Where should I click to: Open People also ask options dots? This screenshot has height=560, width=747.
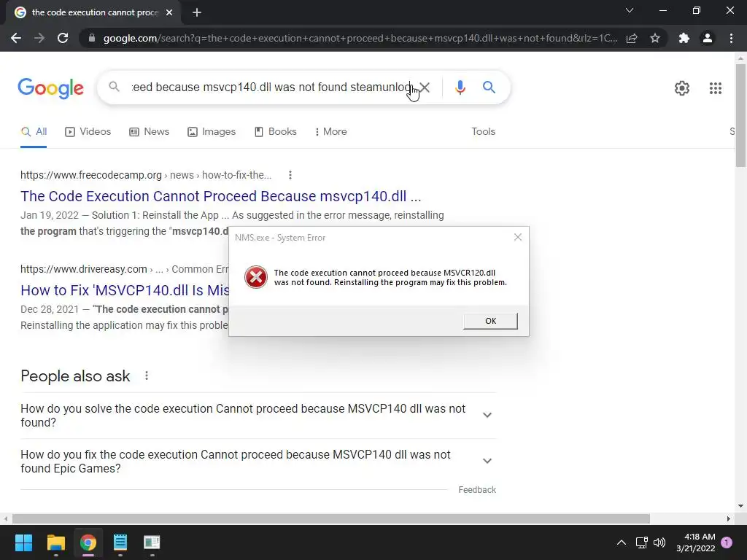click(146, 376)
